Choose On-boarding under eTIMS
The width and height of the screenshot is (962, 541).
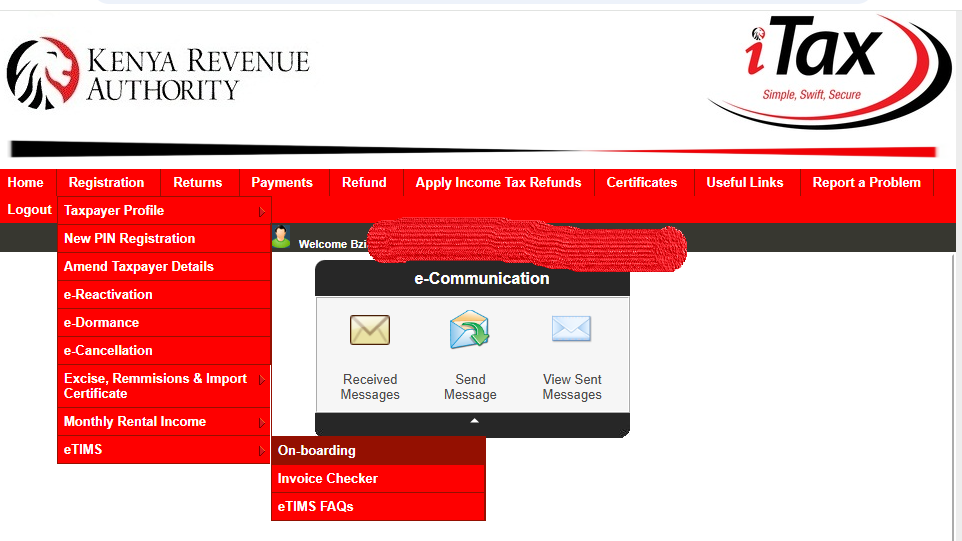pyautogui.click(x=378, y=451)
